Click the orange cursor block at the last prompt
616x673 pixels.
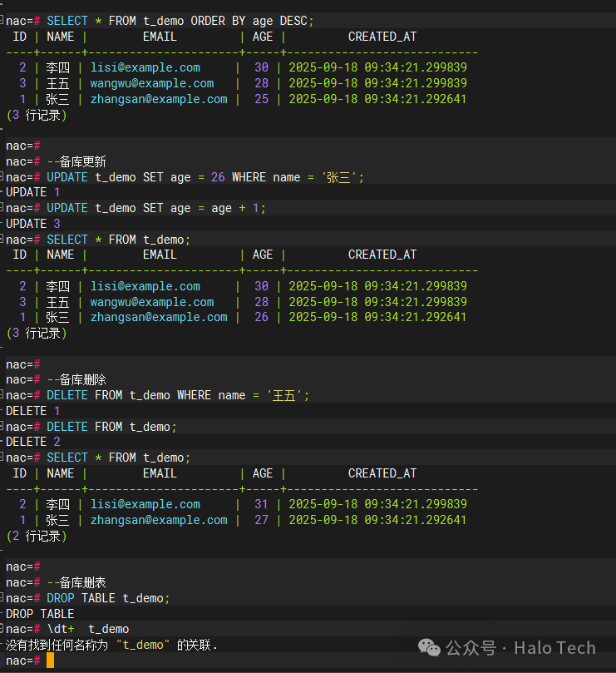coord(50,661)
